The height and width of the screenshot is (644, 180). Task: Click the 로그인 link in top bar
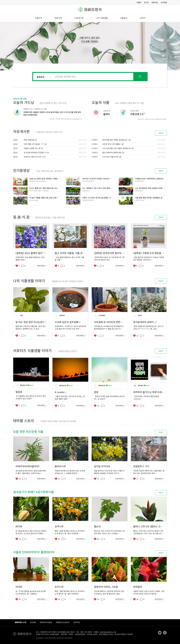pyautogui.click(x=147, y=3)
